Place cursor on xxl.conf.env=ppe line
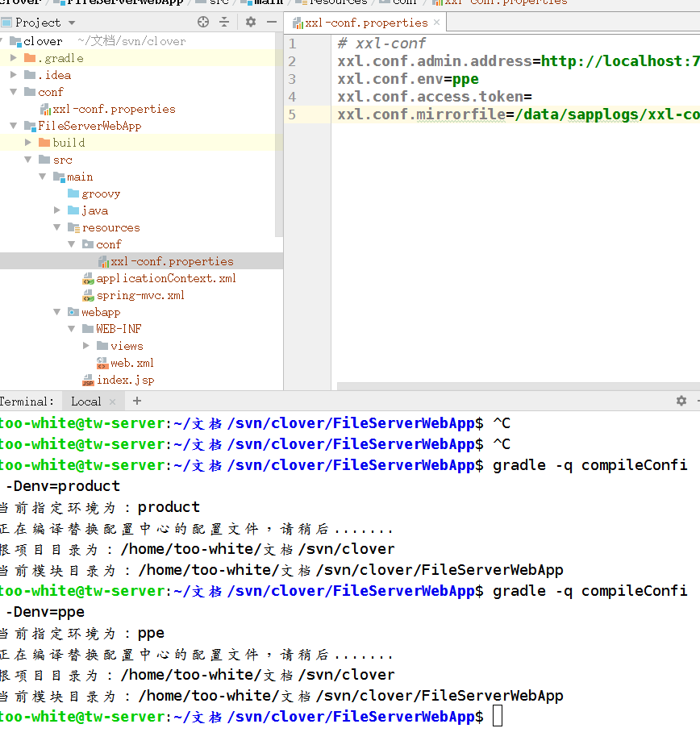Screen dimensions: 700x749 (408, 79)
